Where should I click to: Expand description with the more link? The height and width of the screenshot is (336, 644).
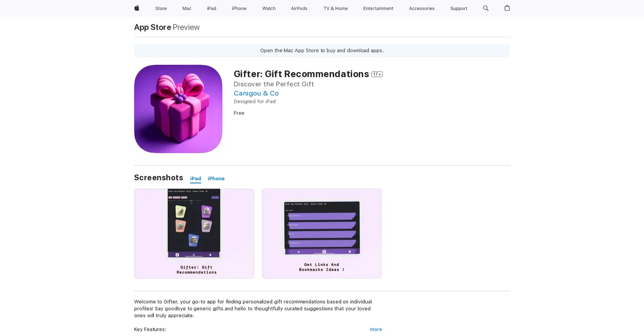(376, 329)
